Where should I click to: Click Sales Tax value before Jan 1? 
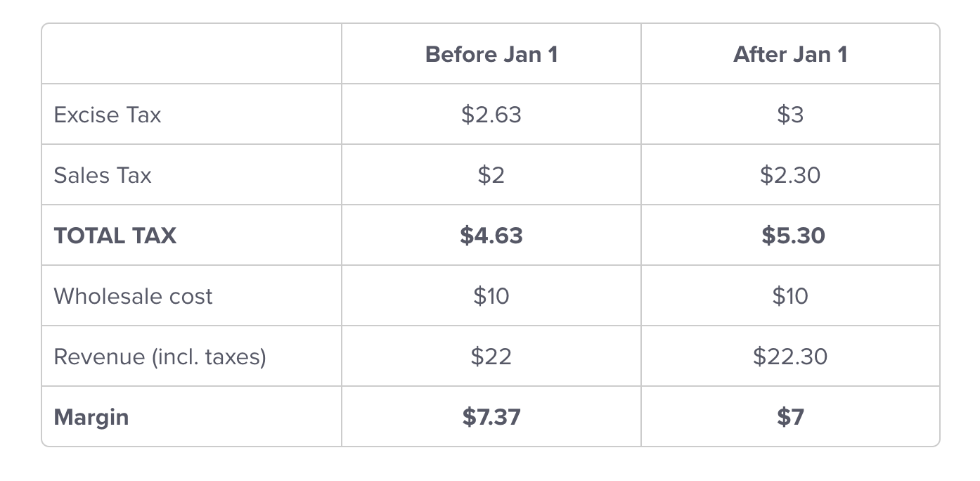tap(491, 175)
